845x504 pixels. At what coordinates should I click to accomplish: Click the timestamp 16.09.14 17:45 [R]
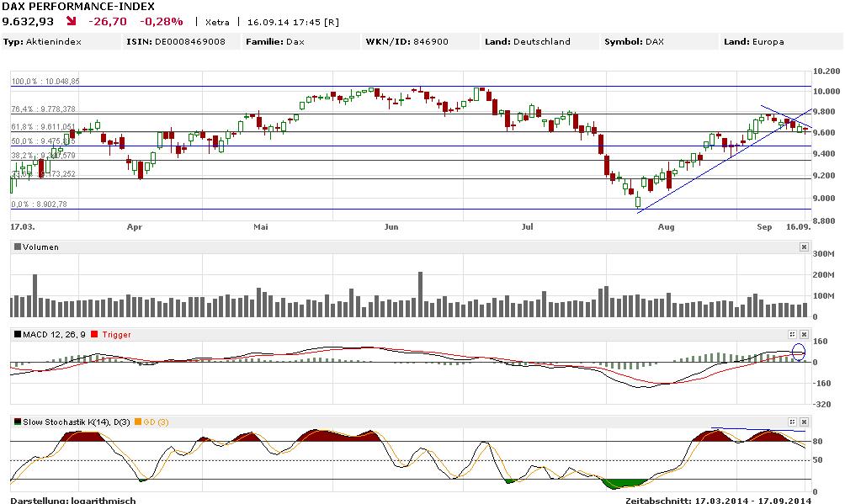(293, 22)
